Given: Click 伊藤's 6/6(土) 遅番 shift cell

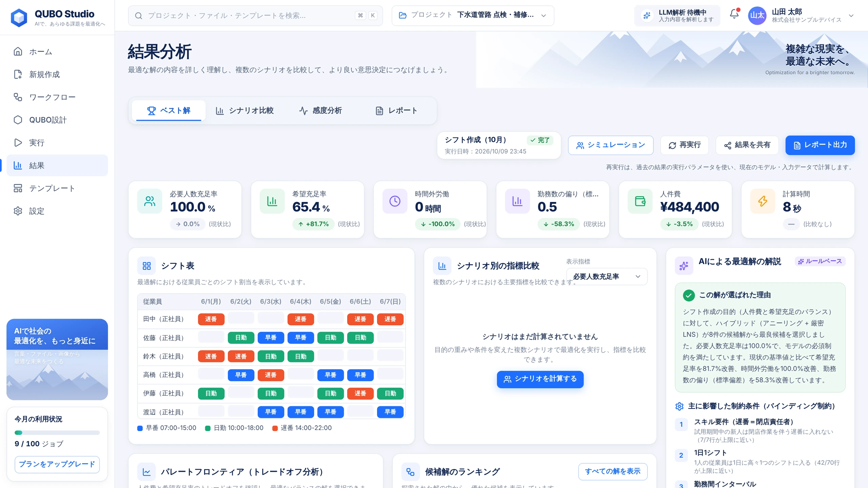Looking at the screenshot, I should click(x=360, y=393).
